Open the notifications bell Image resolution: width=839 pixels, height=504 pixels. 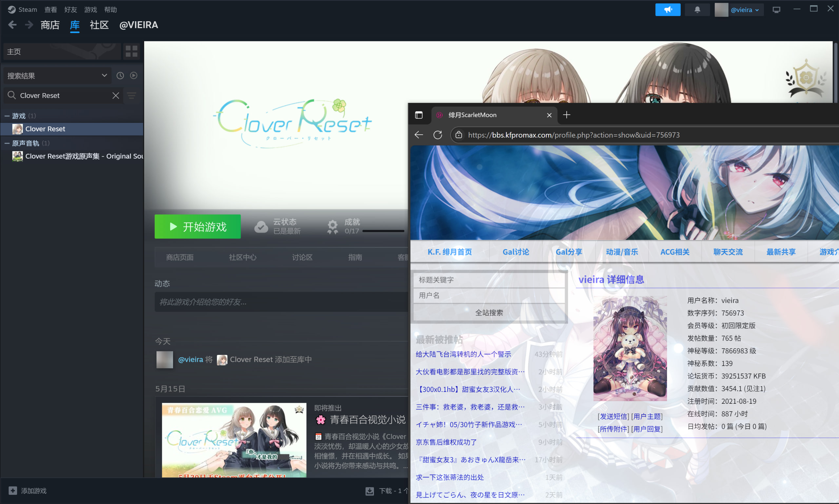click(x=697, y=10)
